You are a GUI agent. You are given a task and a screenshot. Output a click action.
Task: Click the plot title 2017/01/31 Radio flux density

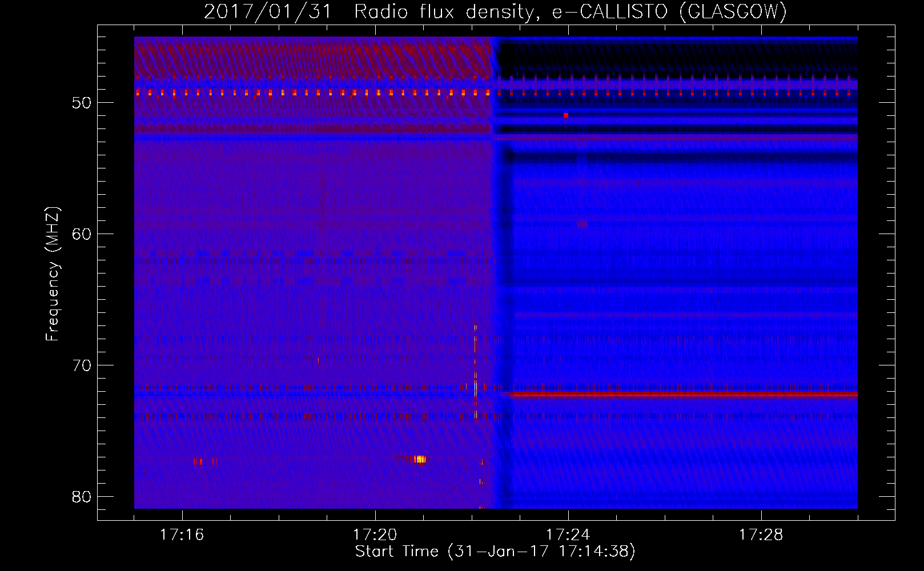point(495,11)
